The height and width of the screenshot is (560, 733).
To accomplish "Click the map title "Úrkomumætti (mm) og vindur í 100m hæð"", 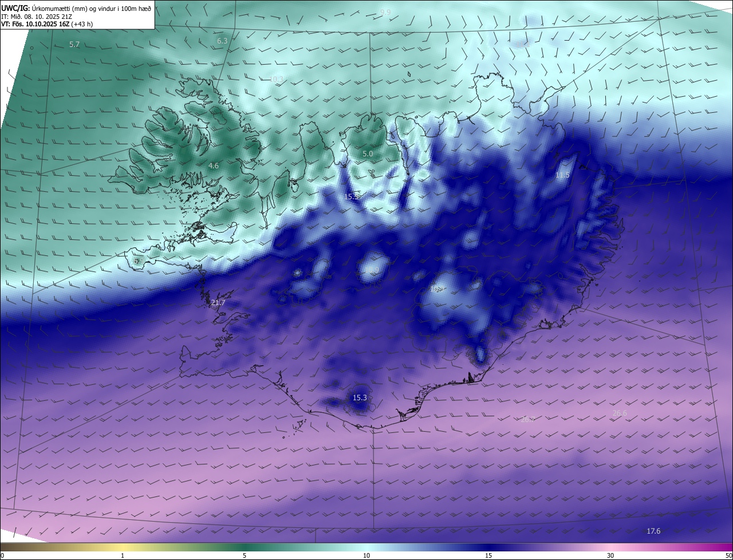I will [92, 9].
